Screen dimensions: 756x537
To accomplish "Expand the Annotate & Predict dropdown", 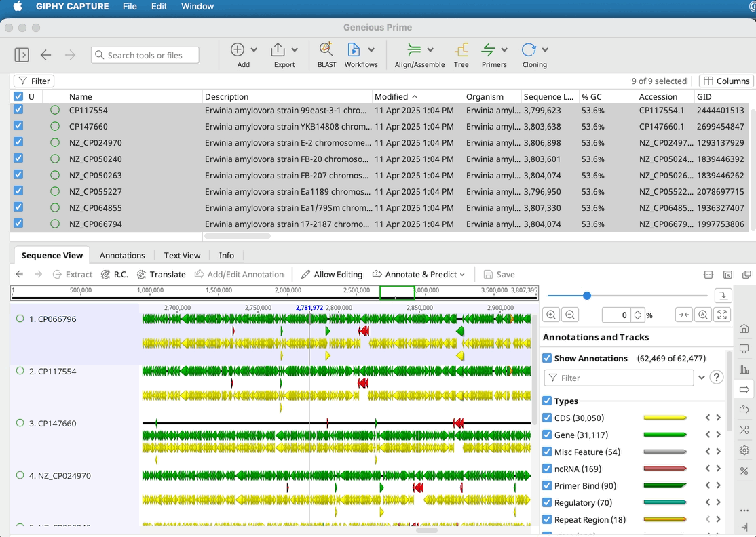I will [419, 274].
